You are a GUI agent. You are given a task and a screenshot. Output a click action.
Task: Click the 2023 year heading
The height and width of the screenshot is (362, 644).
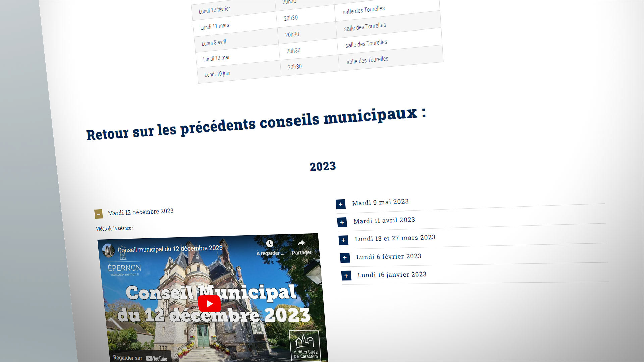pyautogui.click(x=323, y=166)
